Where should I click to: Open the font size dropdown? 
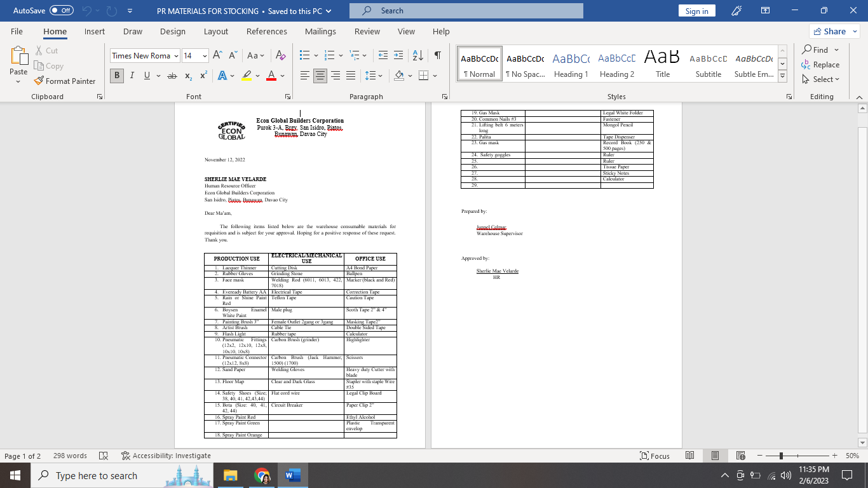pos(205,56)
